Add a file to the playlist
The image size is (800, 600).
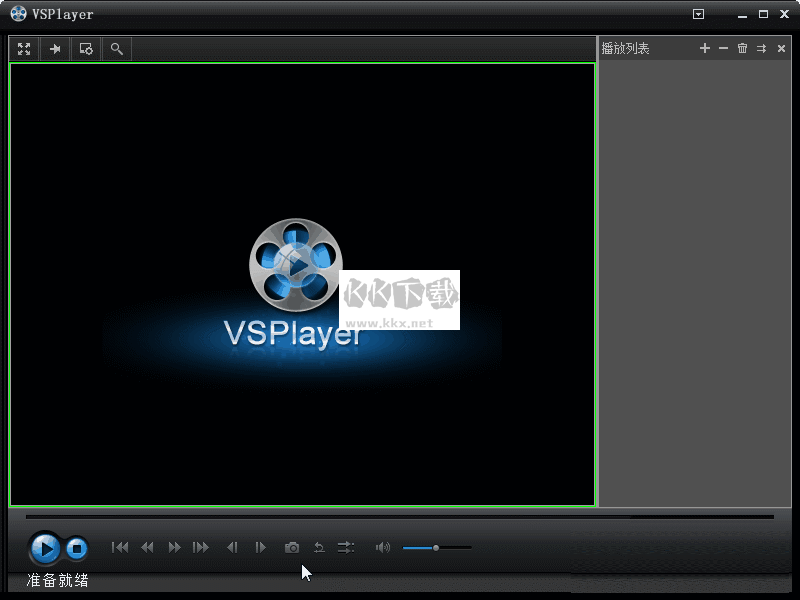705,48
